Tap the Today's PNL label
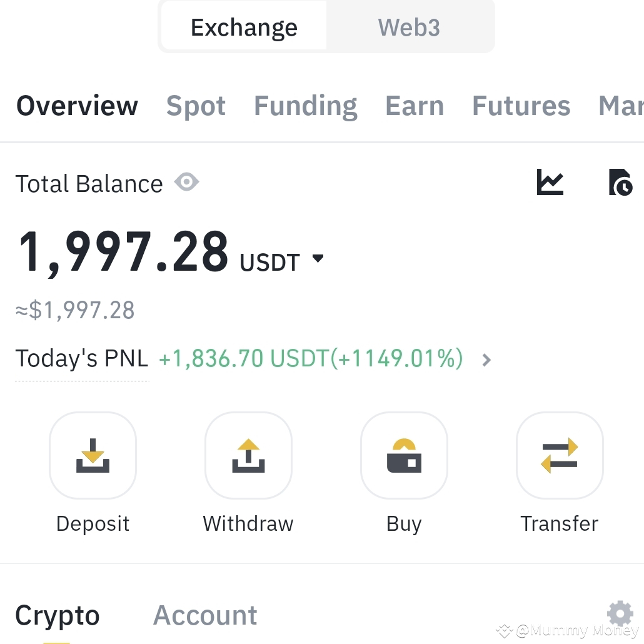The width and height of the screenshot is (644, 644). click(x=82, y=358)
